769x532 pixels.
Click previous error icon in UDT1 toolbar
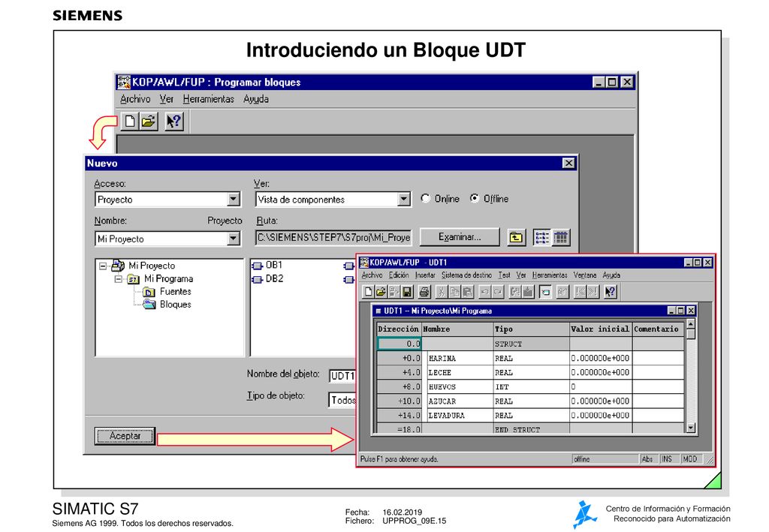pyautogui.click(x=581, y=292)
